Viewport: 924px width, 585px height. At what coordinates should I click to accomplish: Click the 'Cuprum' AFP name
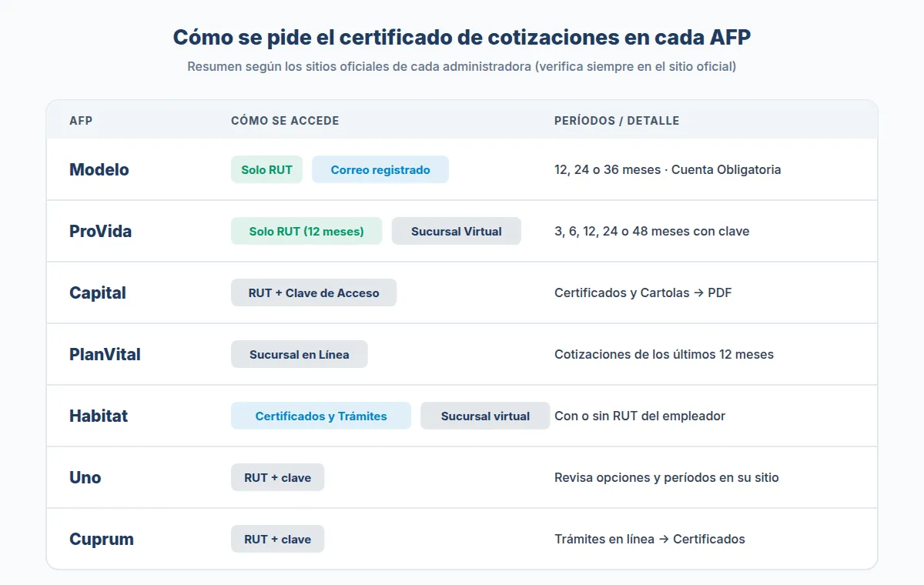(x=102, y=539)
